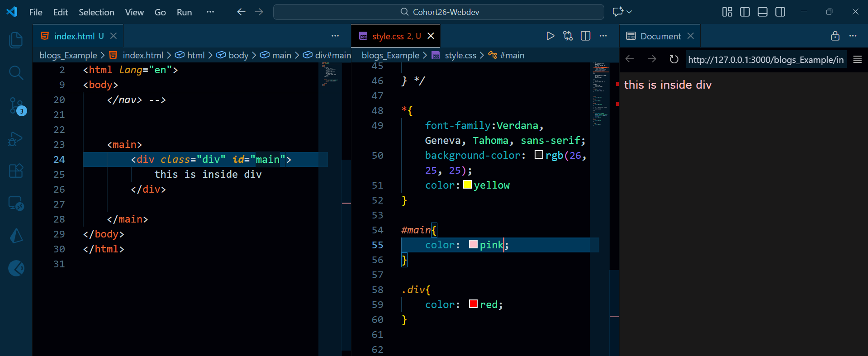Expand the Copilot chat dropdown arrow
Viewport: 868px width, 356px height.
point(629,12)
